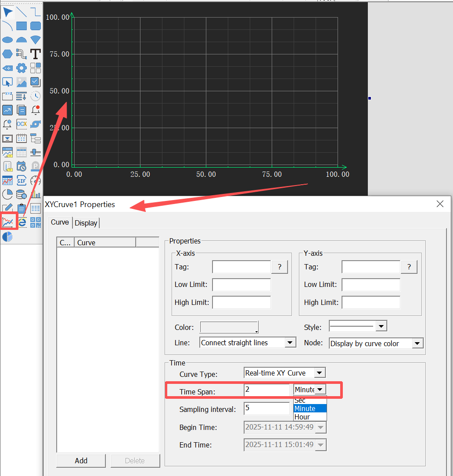
Task: Choose Hour from the time unit list
Action: pyautogui.click(x=302, y=417)
